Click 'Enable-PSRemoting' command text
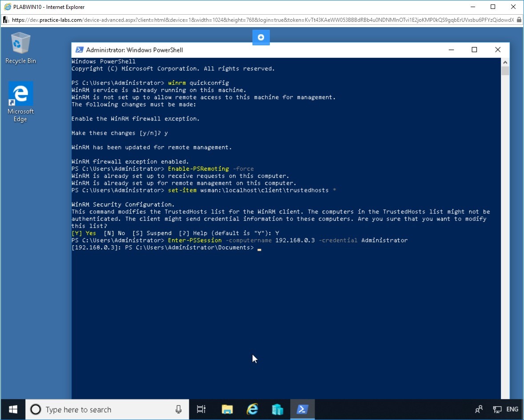 [199, 169]
